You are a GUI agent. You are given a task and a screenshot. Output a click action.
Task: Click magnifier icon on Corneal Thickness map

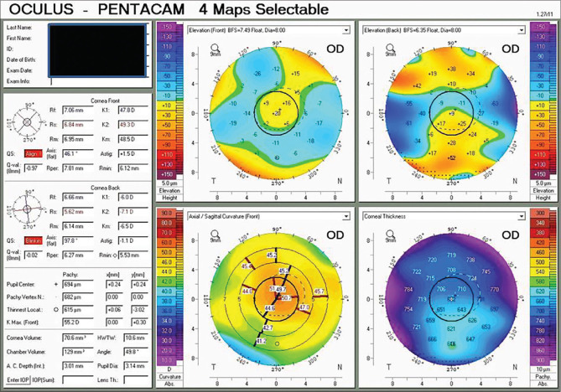coord(371,234)
